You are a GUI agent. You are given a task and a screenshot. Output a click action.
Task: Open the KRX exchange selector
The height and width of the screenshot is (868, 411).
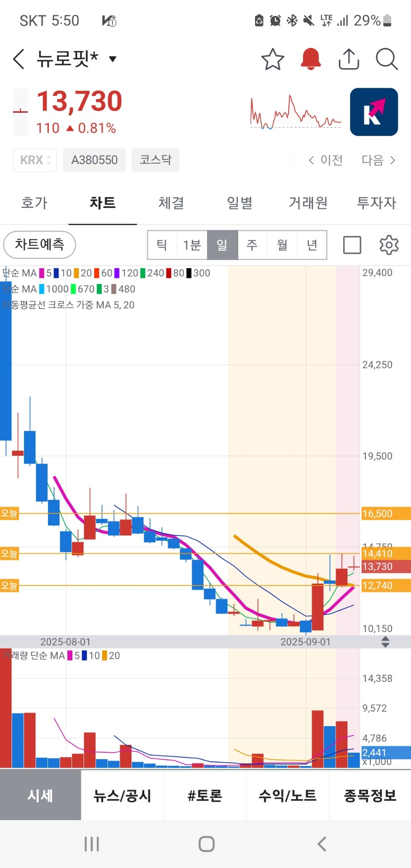pos(35,160)
